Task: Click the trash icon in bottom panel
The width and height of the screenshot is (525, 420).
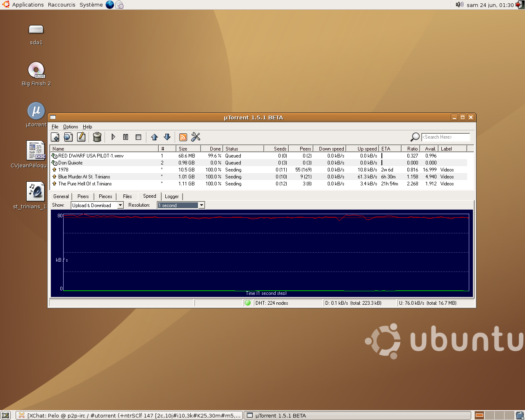Action: pyautogui.click(x=520, y=415)
